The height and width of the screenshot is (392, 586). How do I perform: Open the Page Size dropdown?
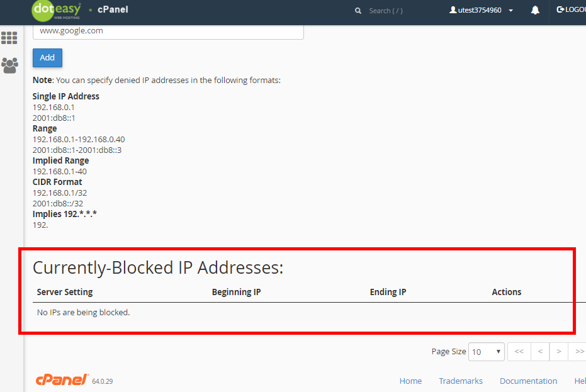point(486,352)
